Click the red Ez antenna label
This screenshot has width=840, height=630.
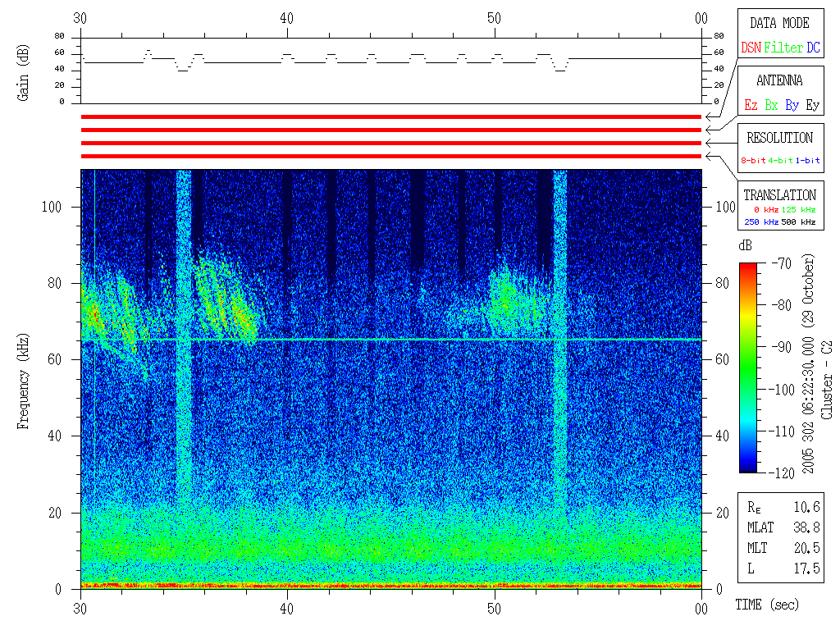coord(751,105)
